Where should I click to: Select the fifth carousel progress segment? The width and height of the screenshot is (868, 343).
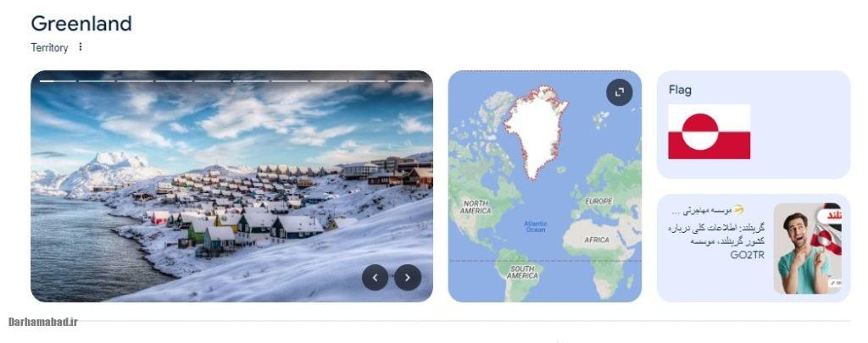coord(213,80)
